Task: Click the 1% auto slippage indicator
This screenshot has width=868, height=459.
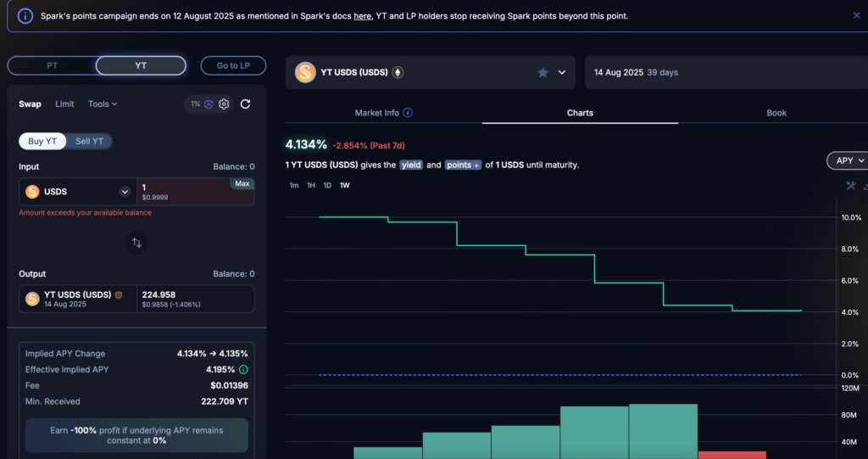Action: pos(201,104)
